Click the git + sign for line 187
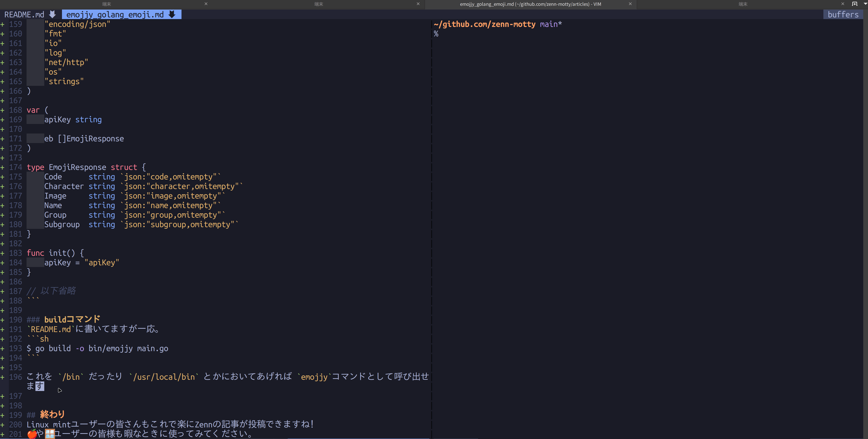The image size is (868, 439). (x=2, y=291)
